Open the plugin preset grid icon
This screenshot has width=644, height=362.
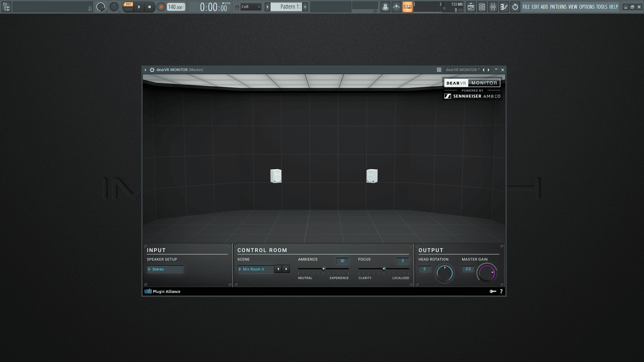(439, 70)
